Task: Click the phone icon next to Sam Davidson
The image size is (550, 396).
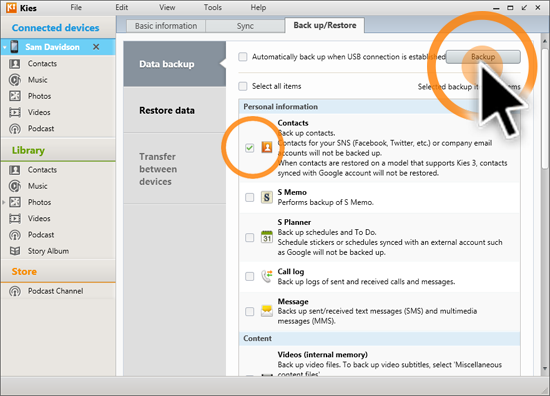Action: [x=14, y=47]
